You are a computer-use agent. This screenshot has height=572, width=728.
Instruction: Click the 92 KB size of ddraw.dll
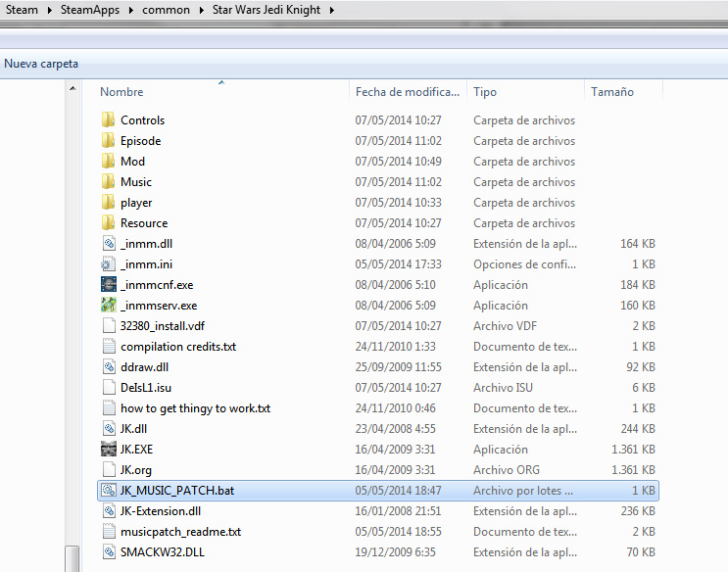pos(641,367)
